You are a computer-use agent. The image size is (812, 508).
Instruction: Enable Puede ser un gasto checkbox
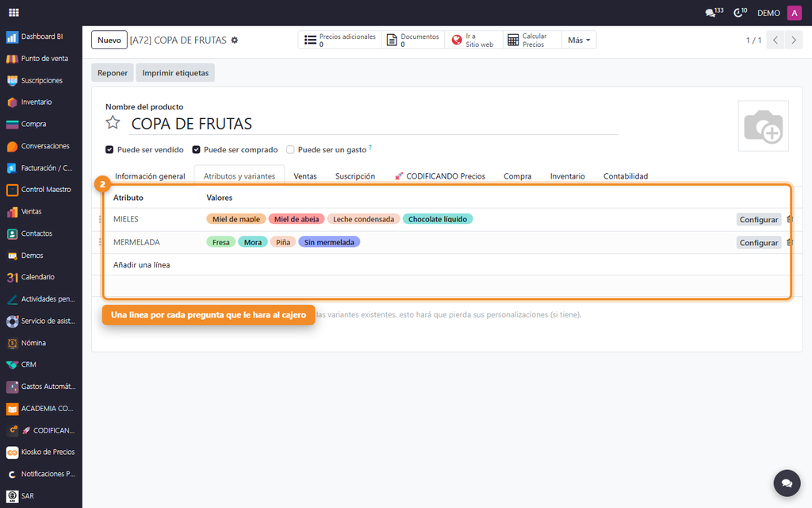pyautogui.click(x=290, y=150)
